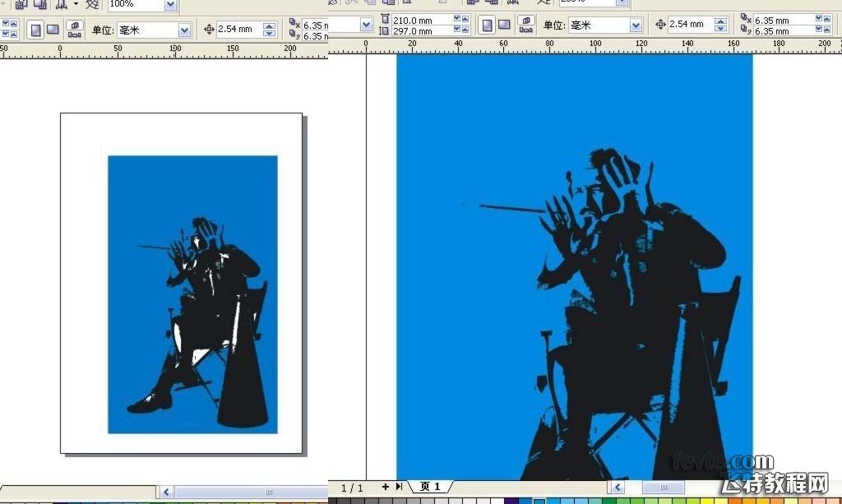Click export icon in left window toolbar

(x=41, y=4)
